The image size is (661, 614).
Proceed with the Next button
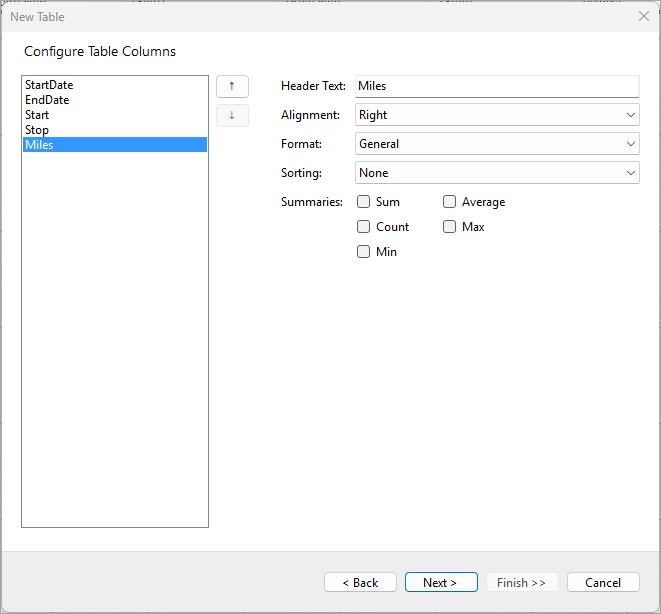[441, 582]
